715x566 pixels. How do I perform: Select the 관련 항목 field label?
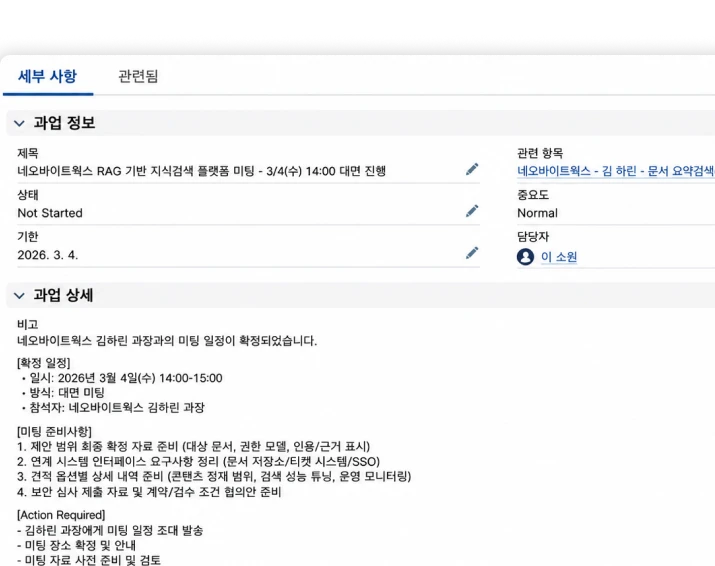(540, 153)
